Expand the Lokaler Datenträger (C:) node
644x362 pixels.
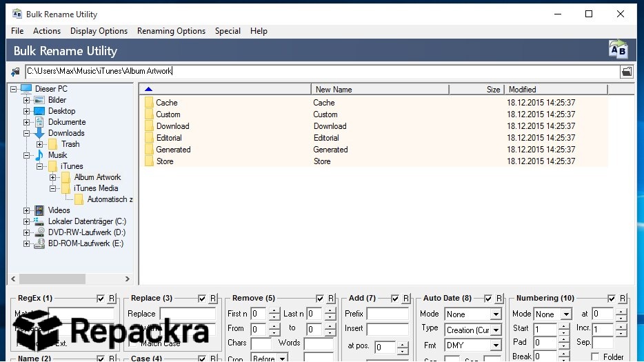(x=26, y=221)
